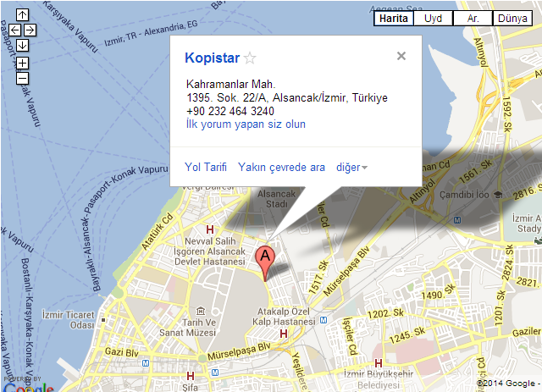
Task: Zoom out with the minus button
Action: click(23, 79)
